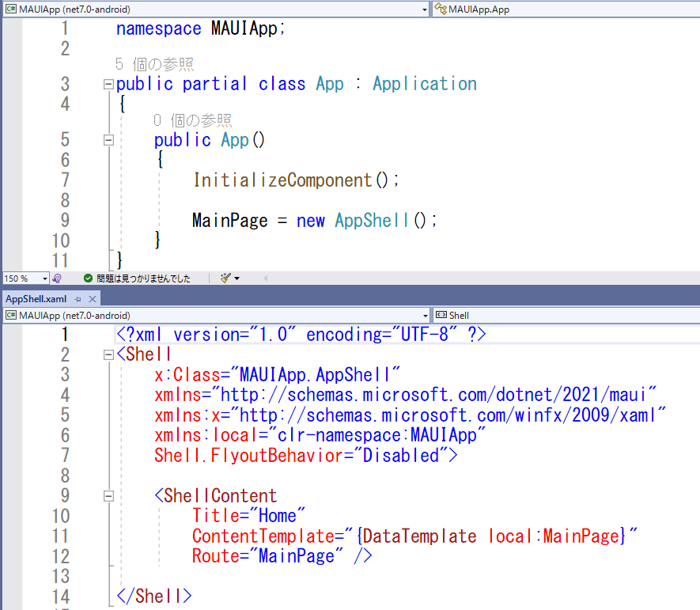The width and height of the screenshot is (700, 610).
Task: Click 'local:MainPage' in DataTemplate
Action: [x=554, y=536]
